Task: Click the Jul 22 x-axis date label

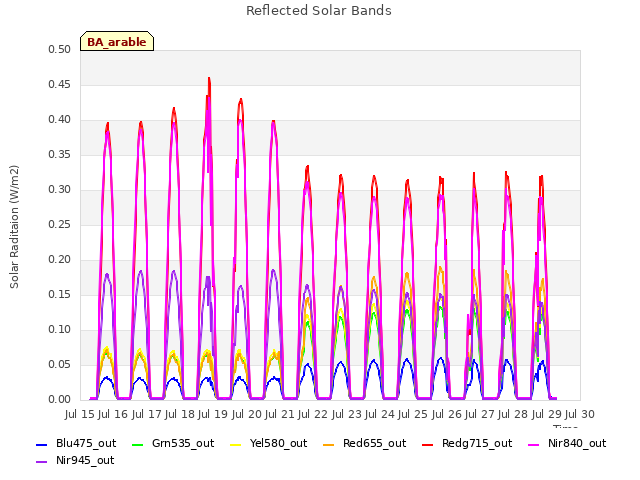Action: click(313, 414)
